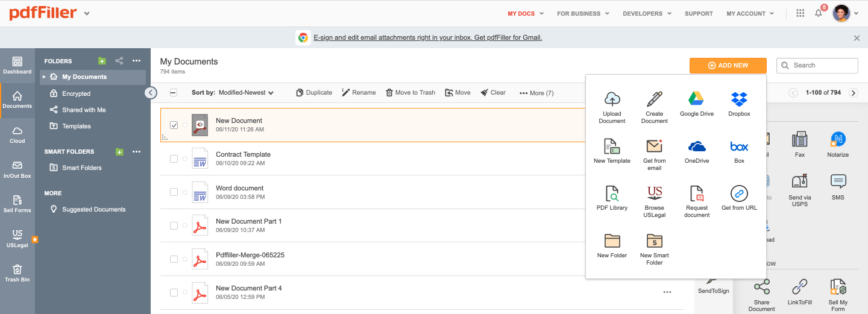
Task: Open the notifications bell
Action: tap(819, 13)
